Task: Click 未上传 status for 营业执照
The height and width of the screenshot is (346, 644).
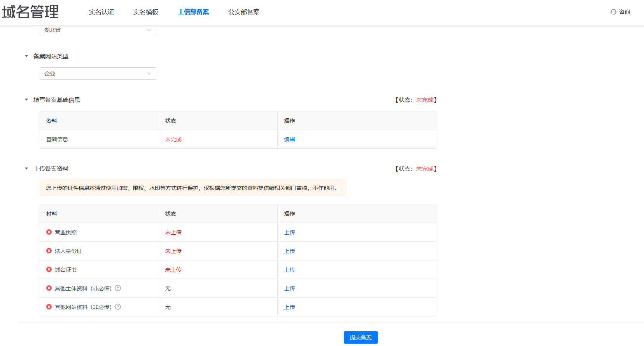Action: [x=173, y=232]
